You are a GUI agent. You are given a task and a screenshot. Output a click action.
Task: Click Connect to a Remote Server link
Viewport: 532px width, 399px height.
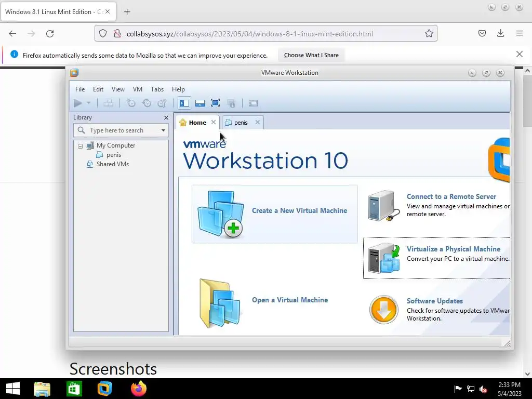click(x=451, y=197)
